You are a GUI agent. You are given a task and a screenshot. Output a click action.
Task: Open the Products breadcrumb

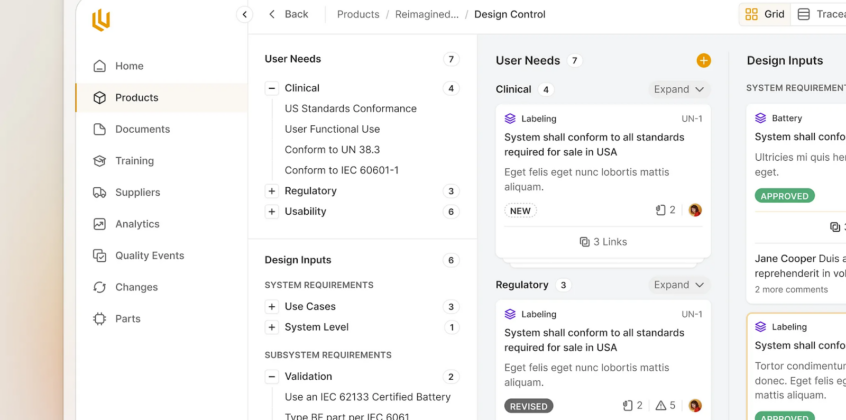tap(358, 14)
